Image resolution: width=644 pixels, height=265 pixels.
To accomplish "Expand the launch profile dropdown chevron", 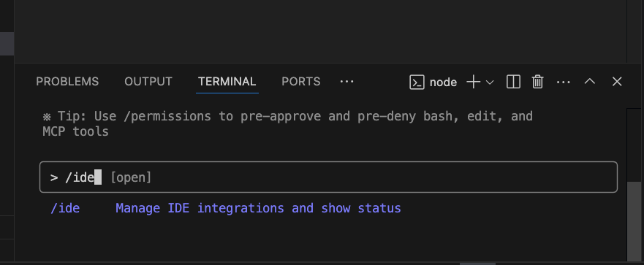I will coord(490,82).
